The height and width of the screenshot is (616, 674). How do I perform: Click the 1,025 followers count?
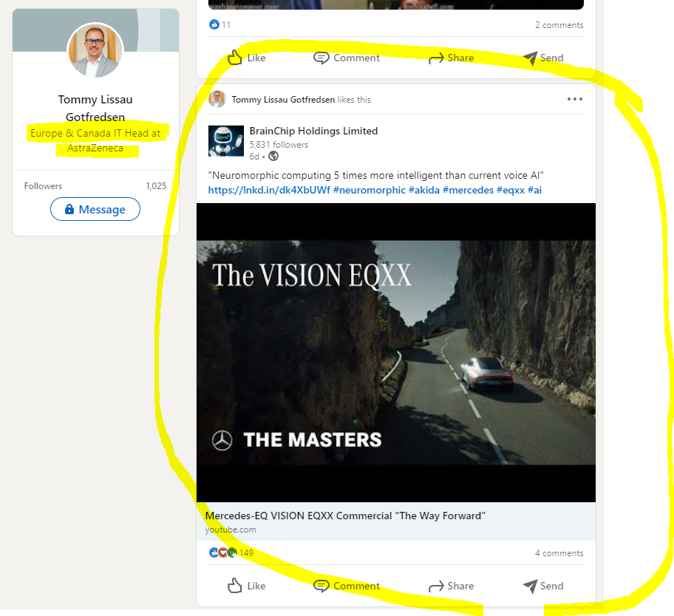click(x=156, y=186)
